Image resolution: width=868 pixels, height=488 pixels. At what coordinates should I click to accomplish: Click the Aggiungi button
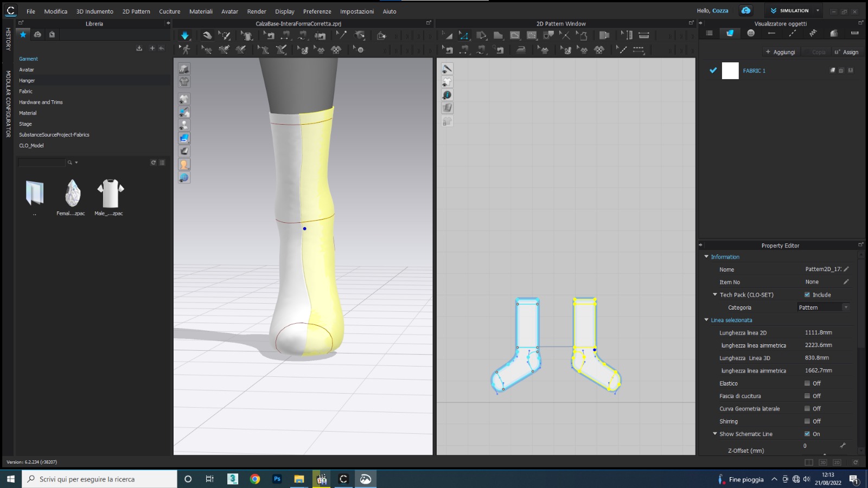click(780, 52)
